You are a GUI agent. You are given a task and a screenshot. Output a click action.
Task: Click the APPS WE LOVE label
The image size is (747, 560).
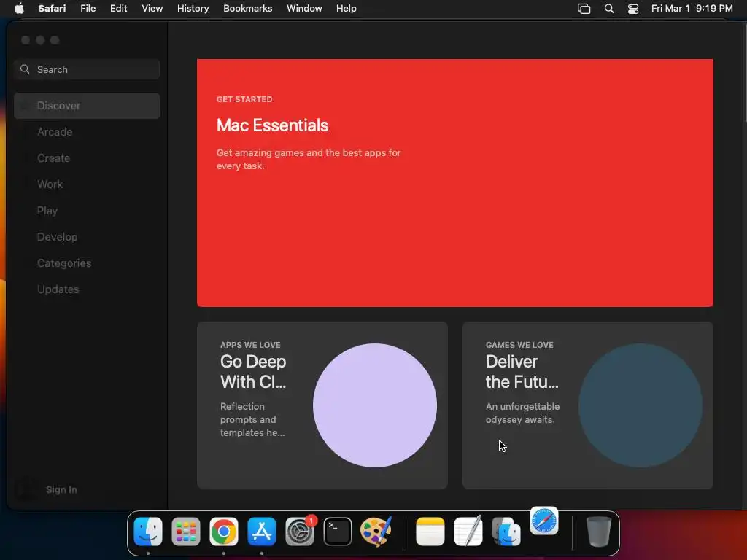click(x=250, y=345)
